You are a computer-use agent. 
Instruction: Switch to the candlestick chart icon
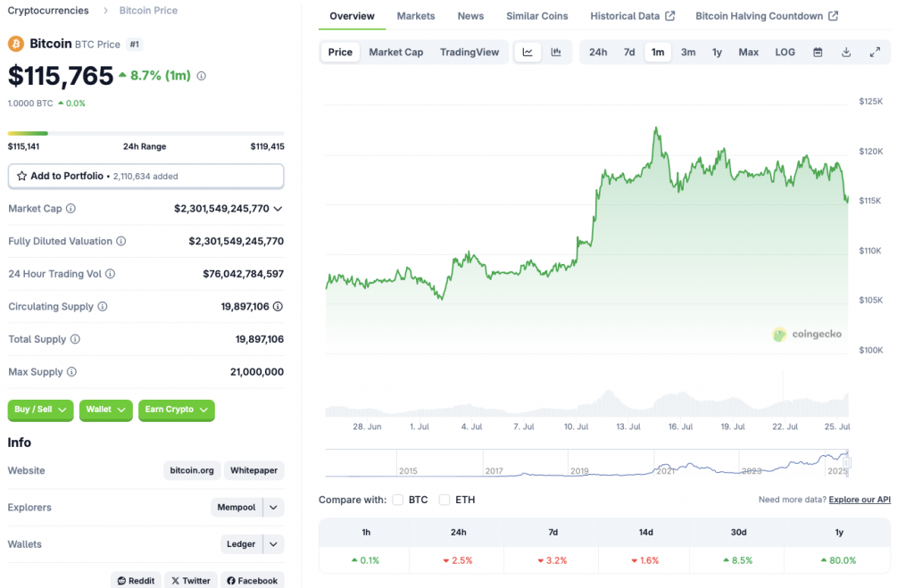coord(556,52)
